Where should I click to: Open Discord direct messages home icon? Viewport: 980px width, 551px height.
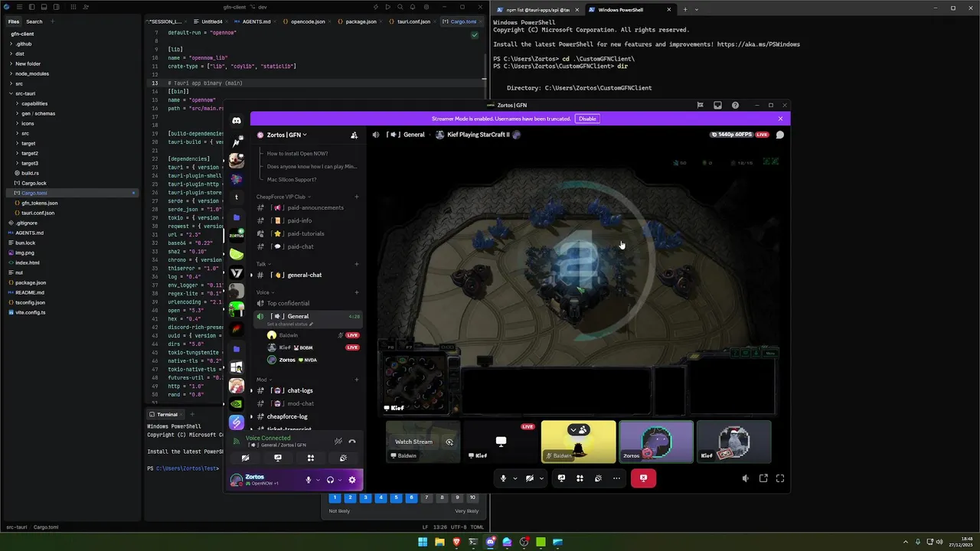(237, 120)
